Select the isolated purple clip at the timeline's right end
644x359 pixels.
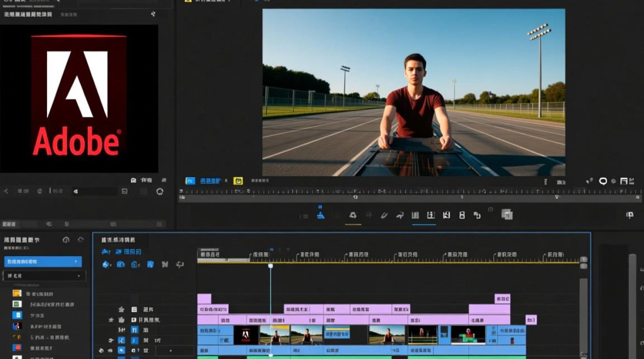[x=531, y=320]
